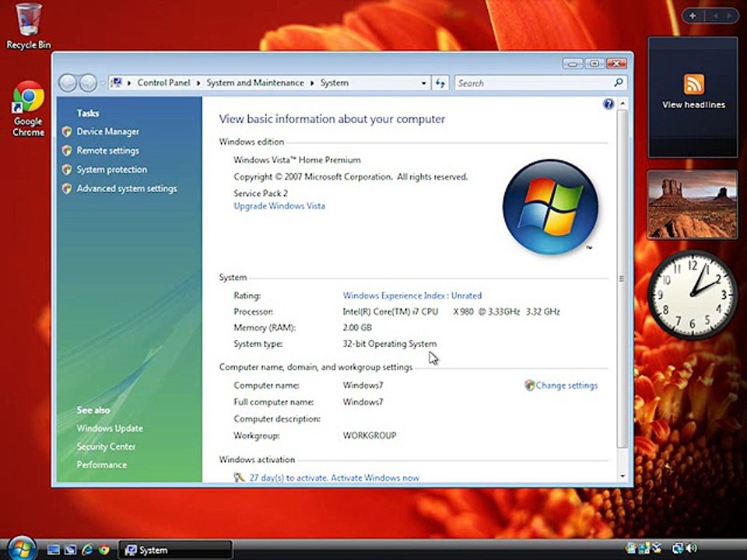Launch Chrome from the Quick Launch bar

[103, 550]
